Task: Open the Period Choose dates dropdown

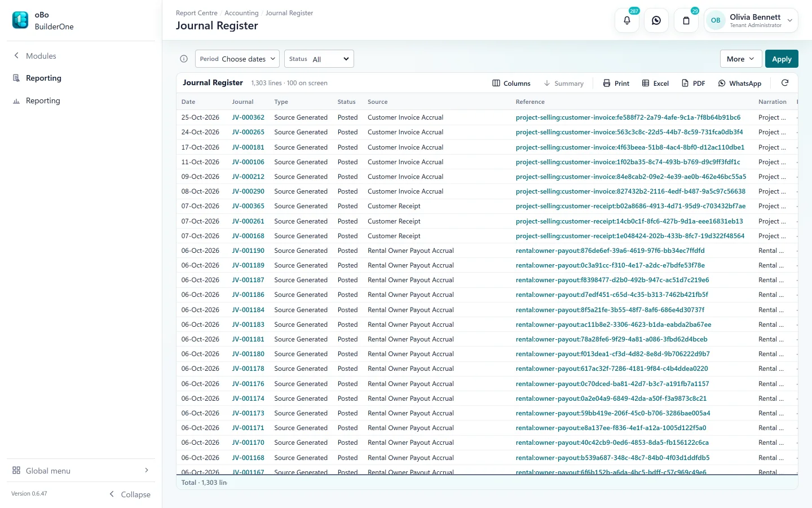Action: click(x=237, y=59)
